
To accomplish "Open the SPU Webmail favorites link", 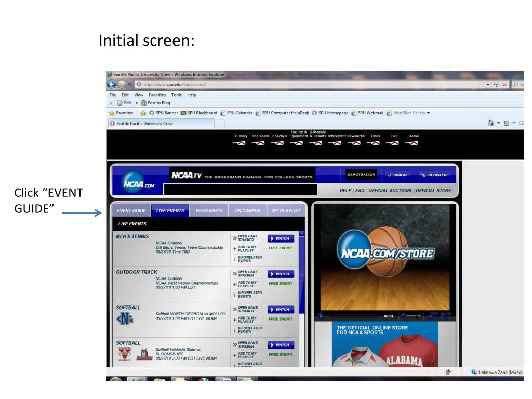I will [x=367, y=113].
